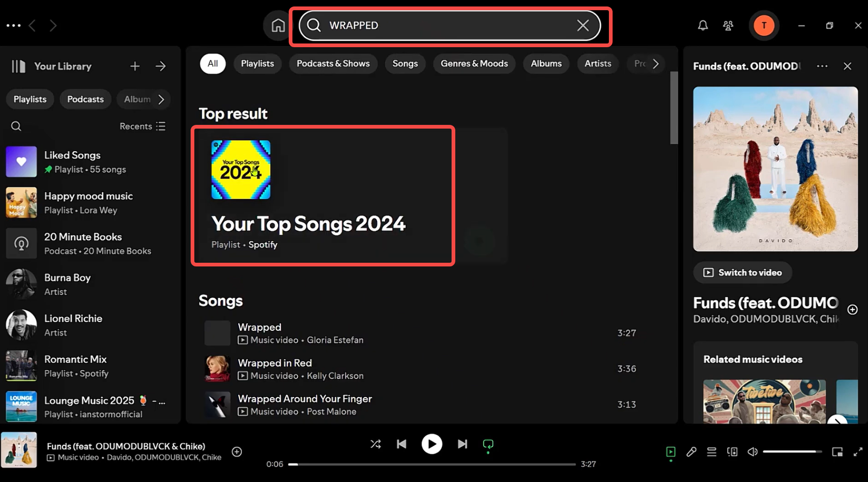Open the Now Playing view
This screenshot has height=482, width=868.
point(671,452)
